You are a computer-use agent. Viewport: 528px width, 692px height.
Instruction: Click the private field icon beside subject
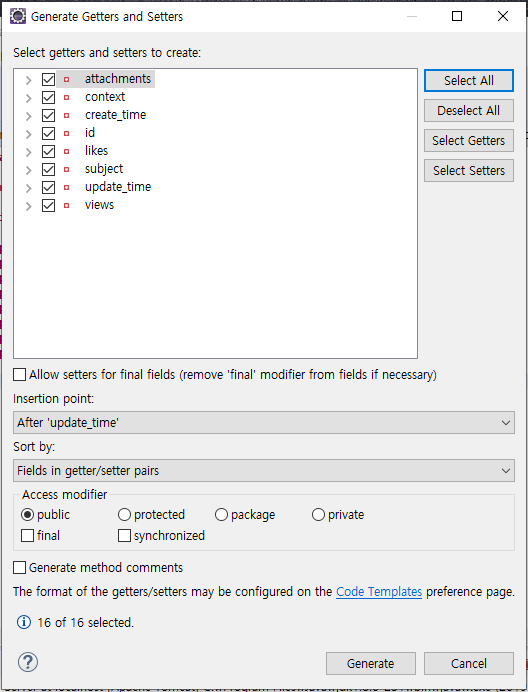(67, 169)
